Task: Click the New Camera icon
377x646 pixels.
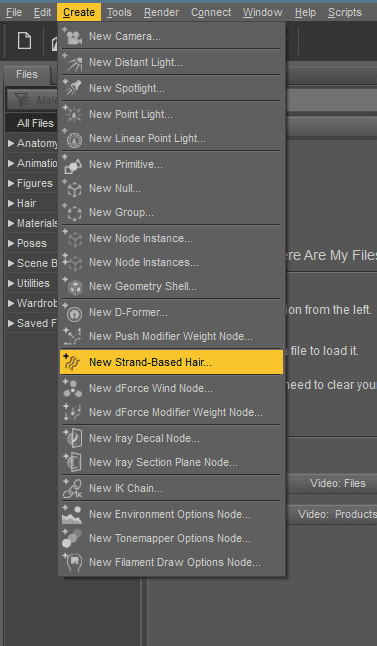Action: point(73,36)
